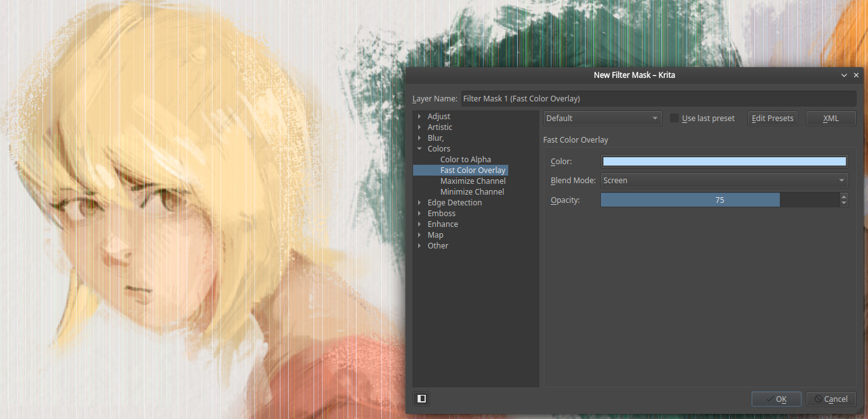
Task: Open the Default preset dropdown
Action: pos(602,118)
